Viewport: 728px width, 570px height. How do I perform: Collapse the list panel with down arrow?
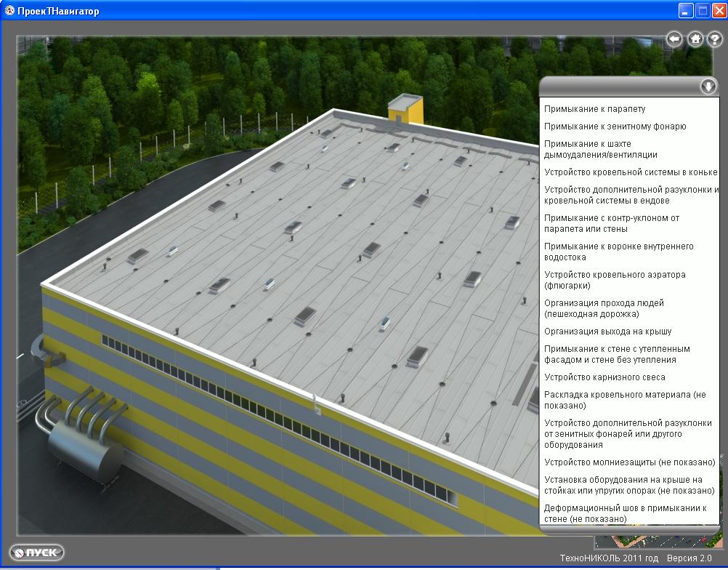click(708, 87)
